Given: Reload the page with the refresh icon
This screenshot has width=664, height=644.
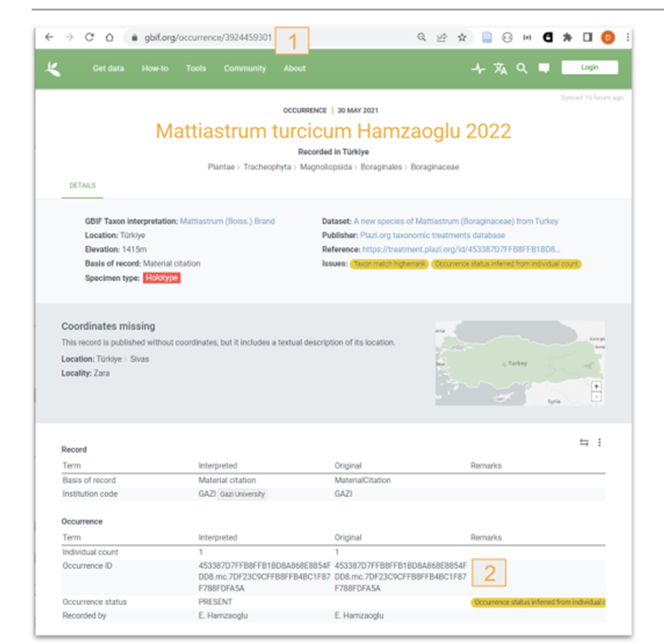Looking at the screenshot, I should (89, 37).
